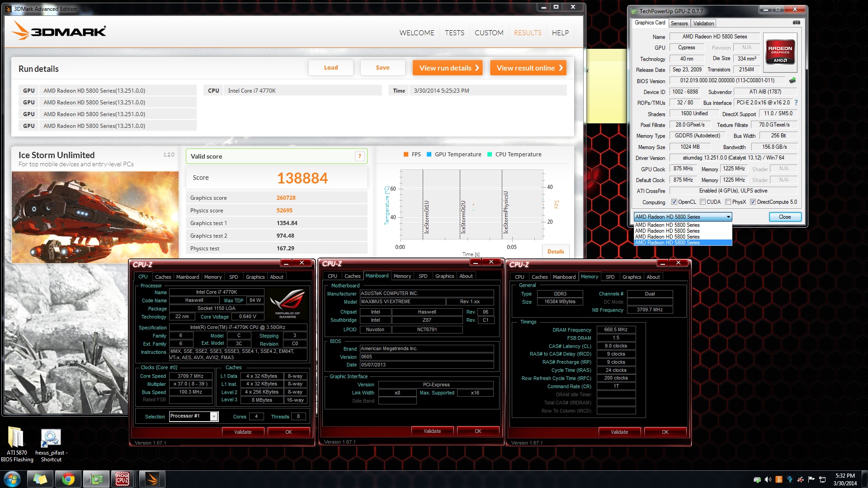Click the GPU Temperature legend marker
The width and height of the screenshot is (868, 488).
click(x=429, y=155)
